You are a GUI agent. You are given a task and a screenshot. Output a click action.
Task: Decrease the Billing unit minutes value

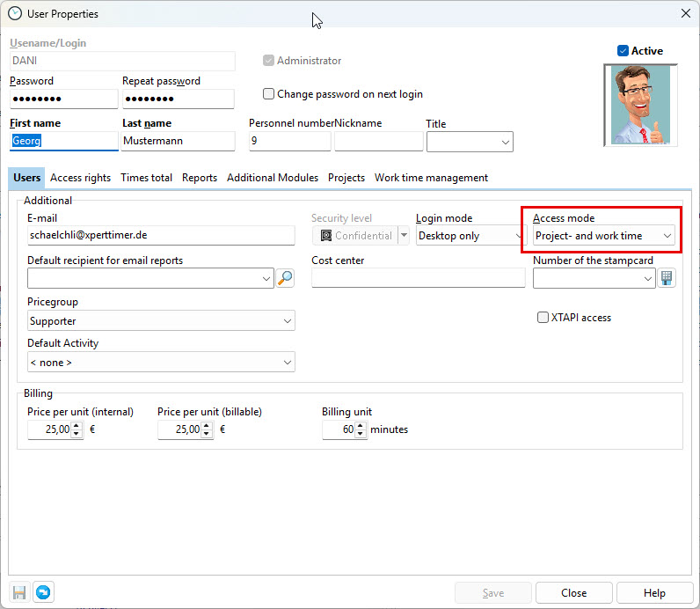(x=361, y=434)
